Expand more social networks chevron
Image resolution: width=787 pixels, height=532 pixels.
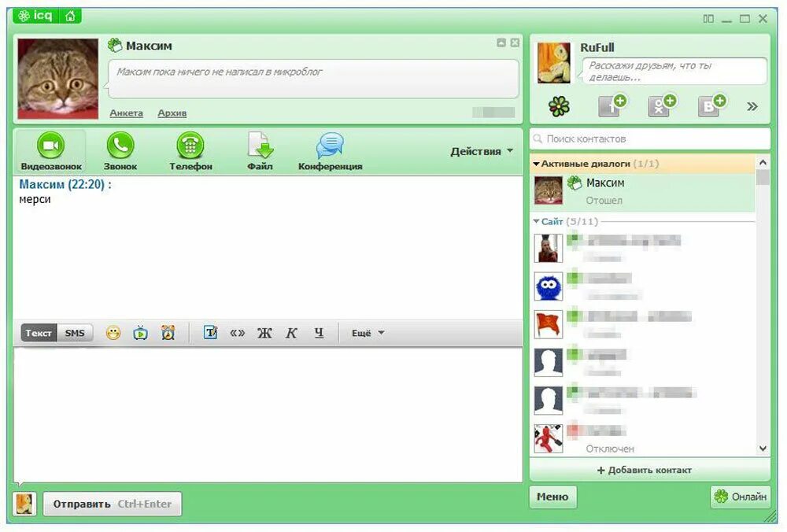[x=752, y=106]
